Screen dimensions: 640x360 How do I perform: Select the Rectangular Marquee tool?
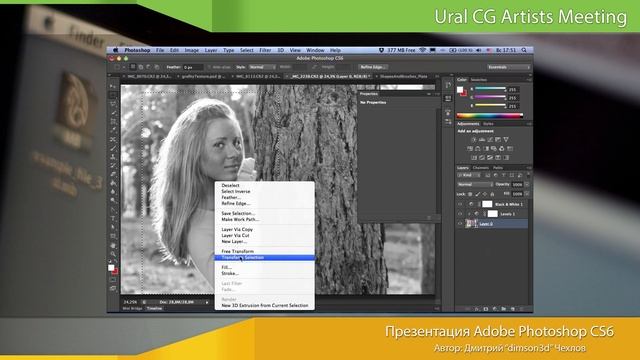click(113, 95)
